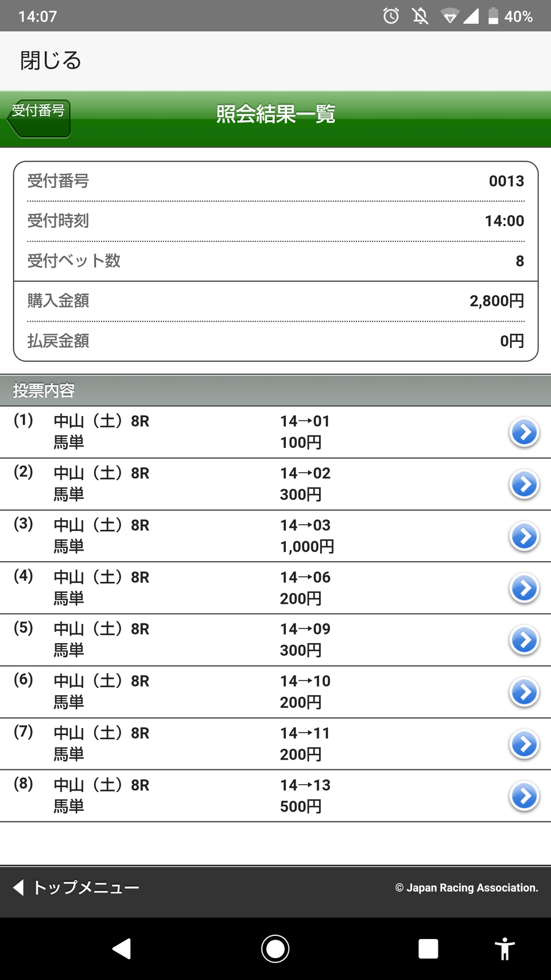Open details arrow for 14→13 bet
Screen dimensions: 551x980
[524, 797]
